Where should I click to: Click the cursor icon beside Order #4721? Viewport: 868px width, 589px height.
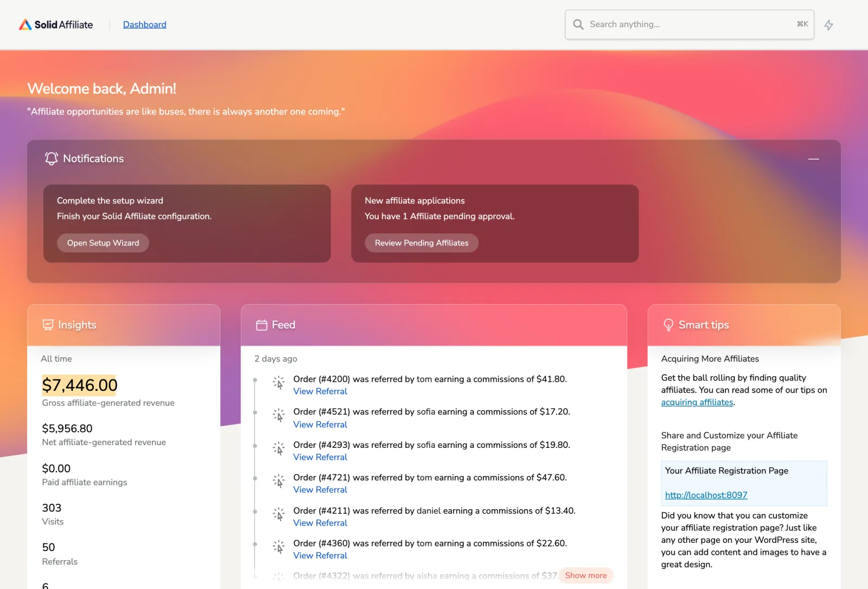pyautogui.click(x=278, y=481)
